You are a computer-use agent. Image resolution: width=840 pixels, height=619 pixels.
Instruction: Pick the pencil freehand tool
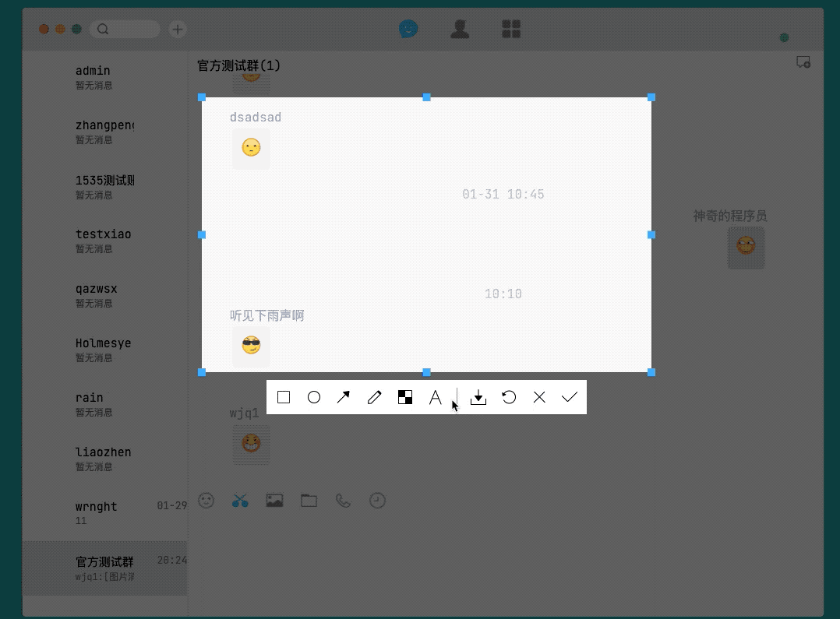tap(375, 397)
